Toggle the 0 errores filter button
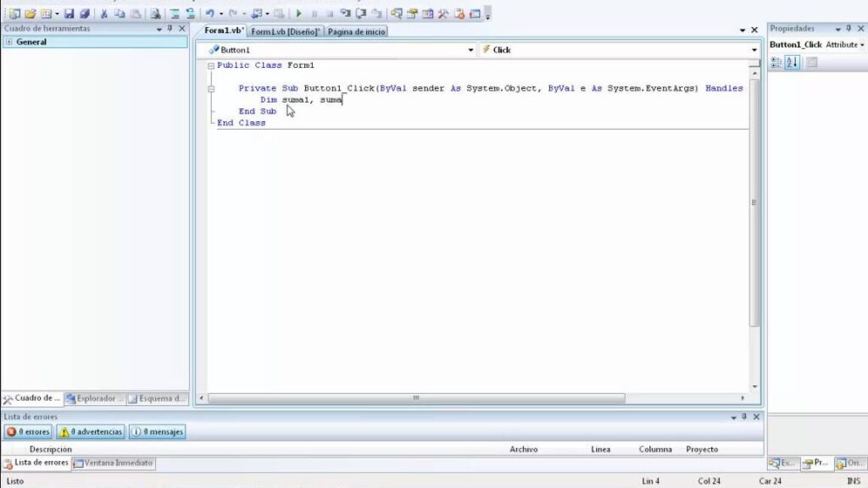The width and height of the screenshot is (868, 488). pos(28,431)
